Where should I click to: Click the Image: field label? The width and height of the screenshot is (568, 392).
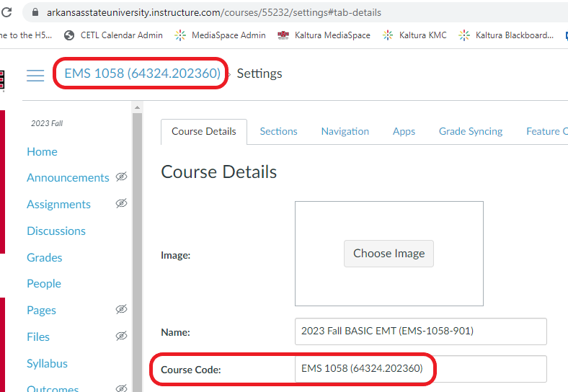click(176, 255)
